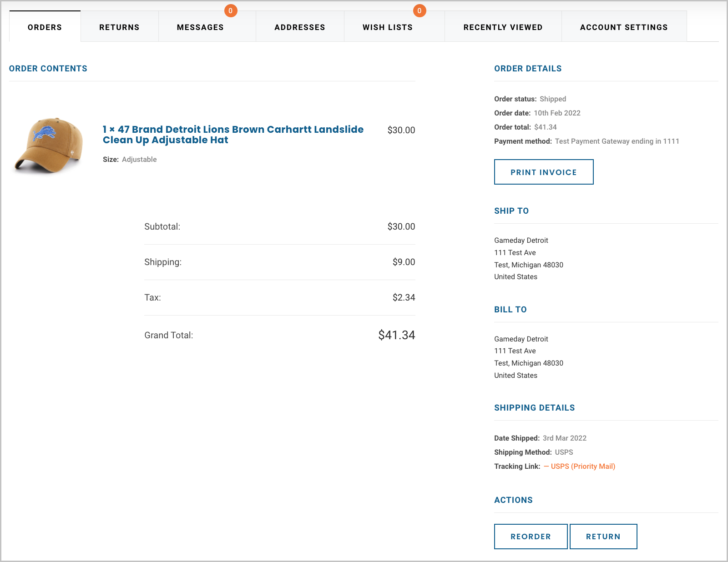
Task: View the Recently Viewed tab
Action: [x=503, y=27]
